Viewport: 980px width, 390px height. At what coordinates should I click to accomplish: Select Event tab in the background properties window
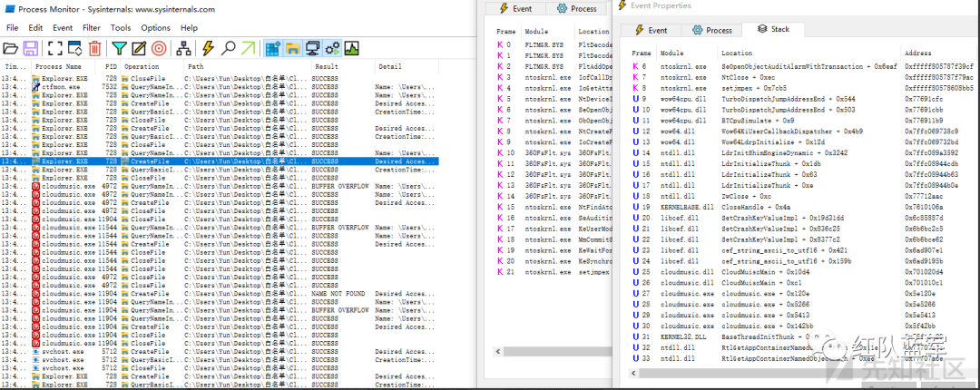tap(516, 9)
